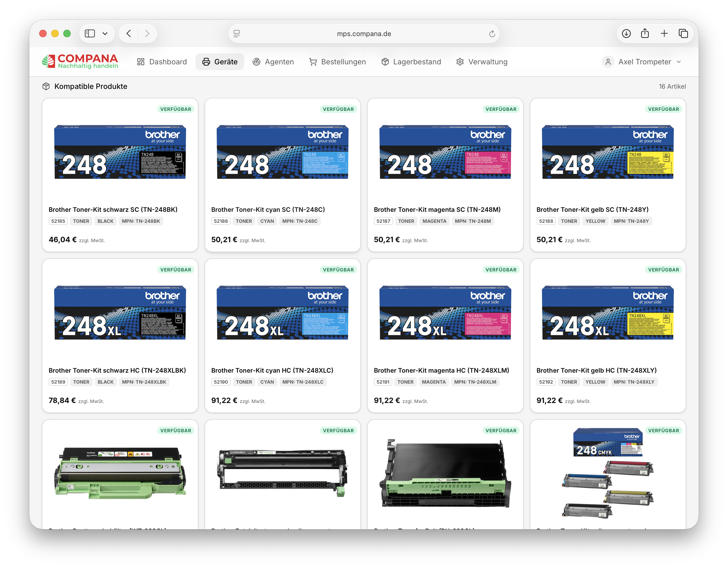Show tab overview icon
This screenshot has width=728, height=568.
point(683,34)
